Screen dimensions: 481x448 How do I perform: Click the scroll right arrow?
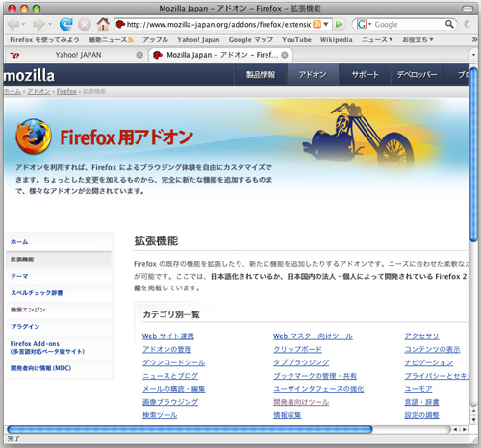coord(465,429)
